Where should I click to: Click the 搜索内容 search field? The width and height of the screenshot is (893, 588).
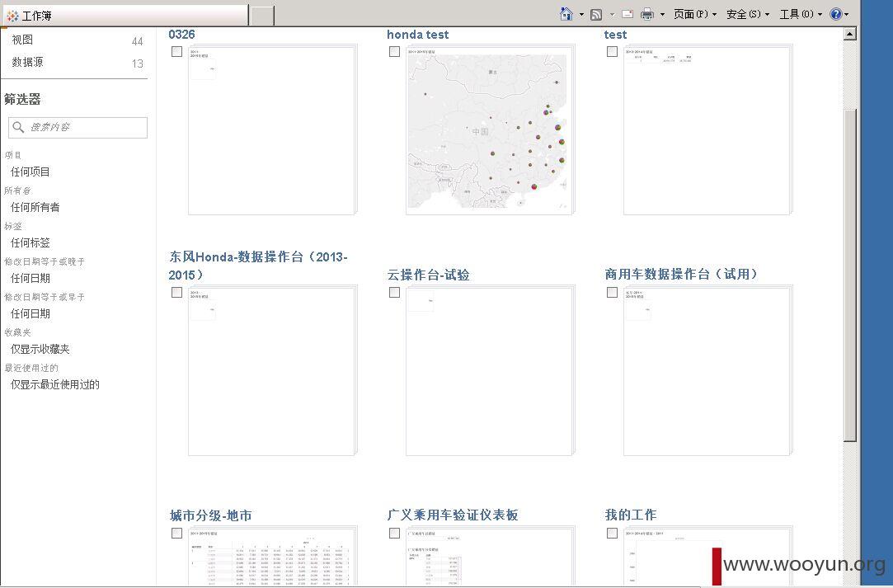[78, 127]
